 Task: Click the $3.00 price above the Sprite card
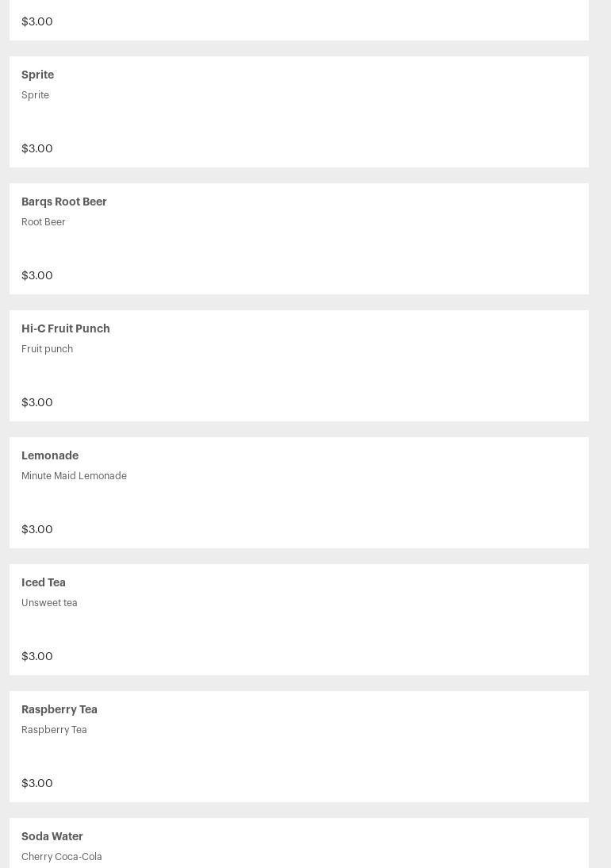pos(37,21)
